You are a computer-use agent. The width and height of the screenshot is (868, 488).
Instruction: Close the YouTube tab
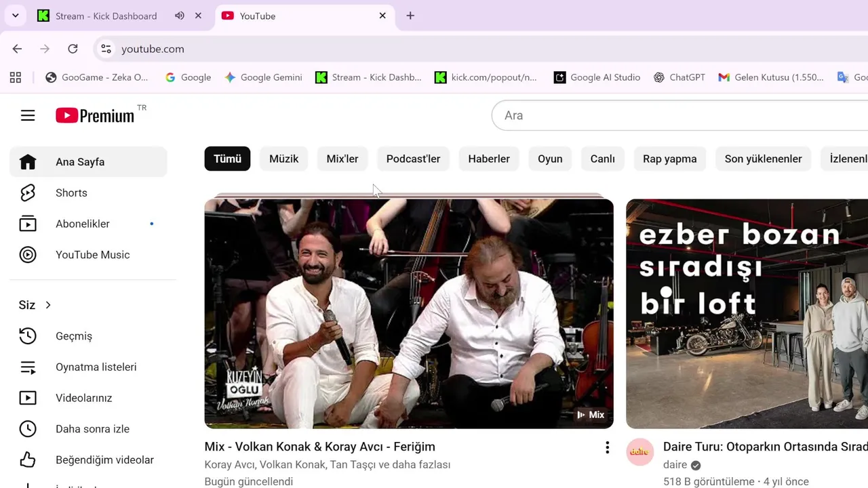coord(382,16)
